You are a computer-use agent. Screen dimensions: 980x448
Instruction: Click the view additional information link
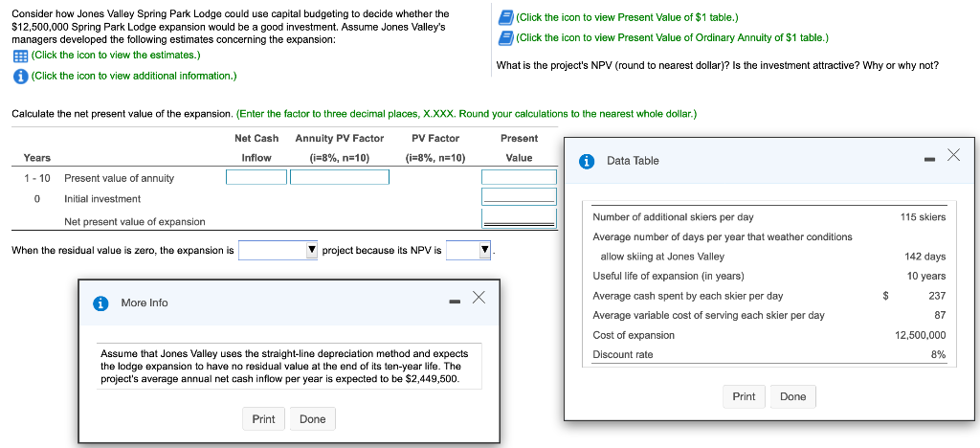tap(134, 76)
